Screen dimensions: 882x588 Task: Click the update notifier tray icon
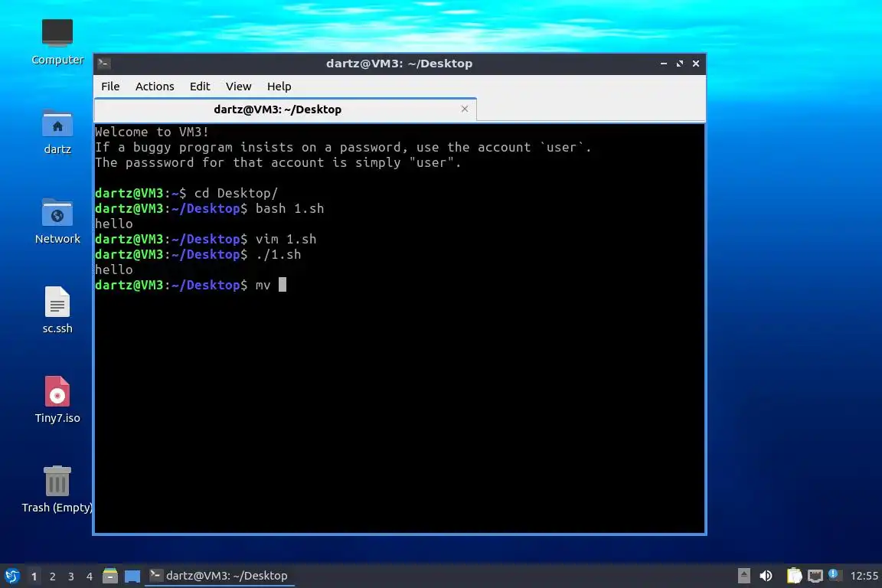click(835, 574)
